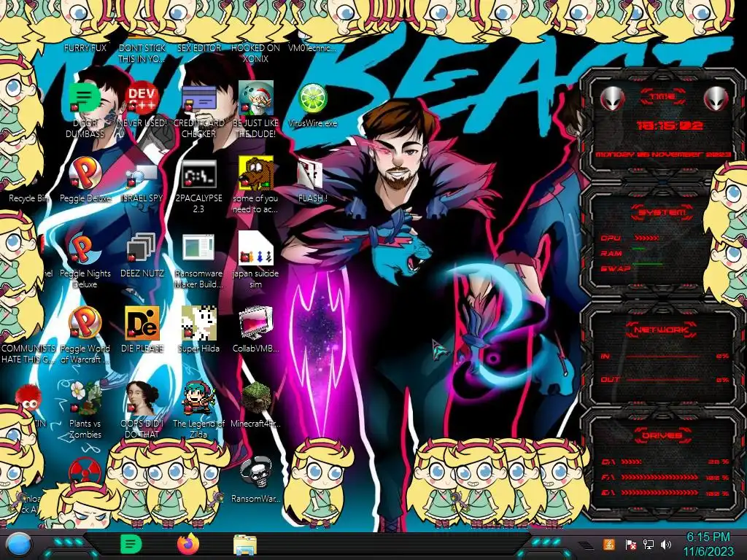Select the Ransomware Maker Build... icon
Viewport: 747px width, 560px height.
click(198, 249)
